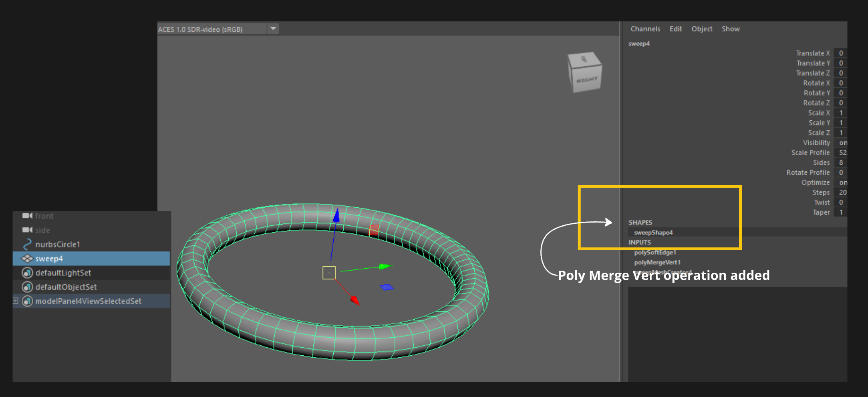Click the Steps value field

pos(842,192)
